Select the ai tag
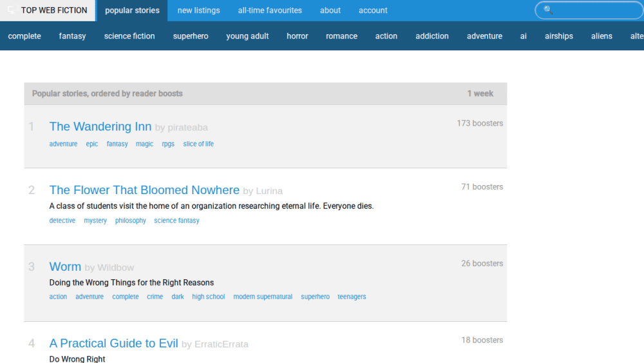644x363 pixels. tap(523, 36)
